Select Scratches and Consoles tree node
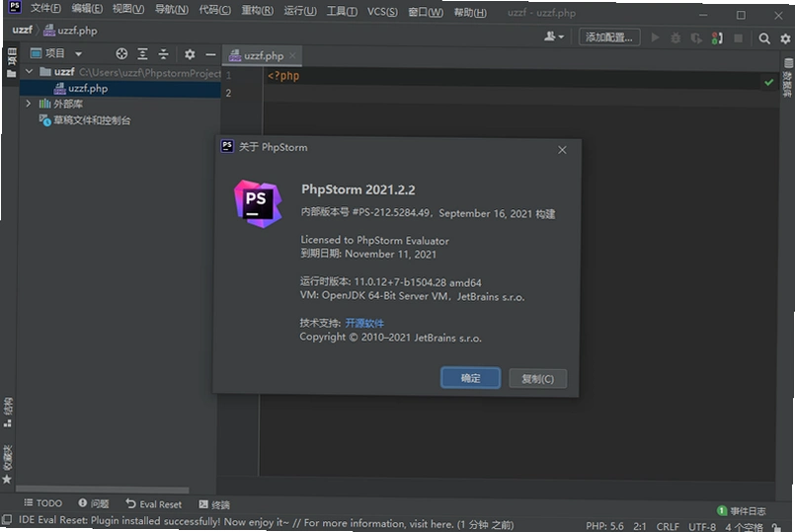 (x=85, y=120)
